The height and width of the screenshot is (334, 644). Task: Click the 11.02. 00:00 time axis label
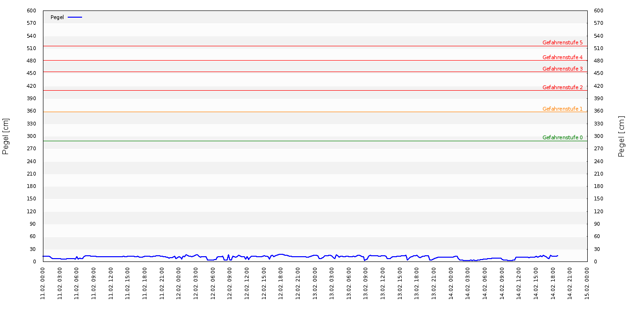(43, 283)
